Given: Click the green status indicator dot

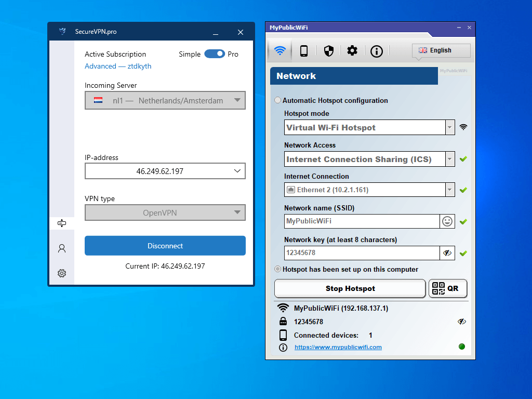Looking at the screenshot, I should (x=462, y=347).
